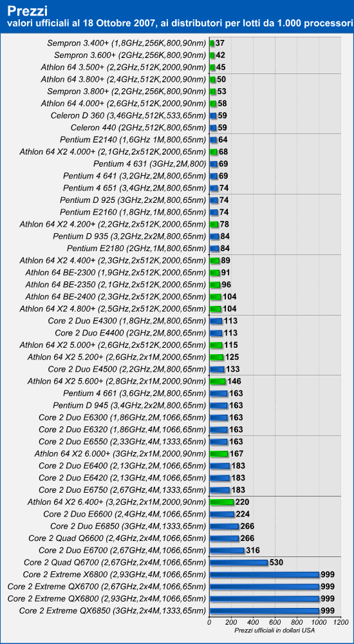Click the "Prezzi" chart title
Image resolution: width=354 pixels, height=644 pixels.
[x=27, y=10]
